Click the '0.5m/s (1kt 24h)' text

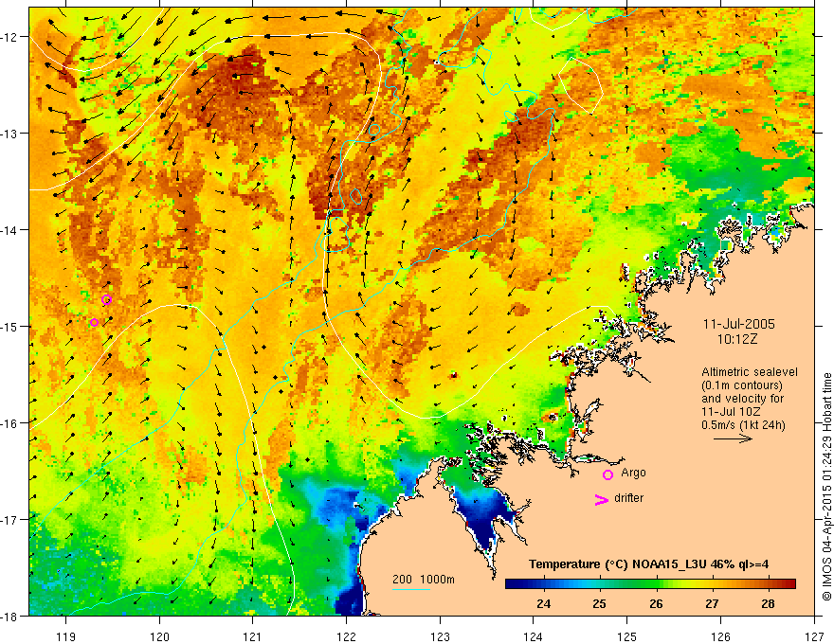(x=743, y=425)
